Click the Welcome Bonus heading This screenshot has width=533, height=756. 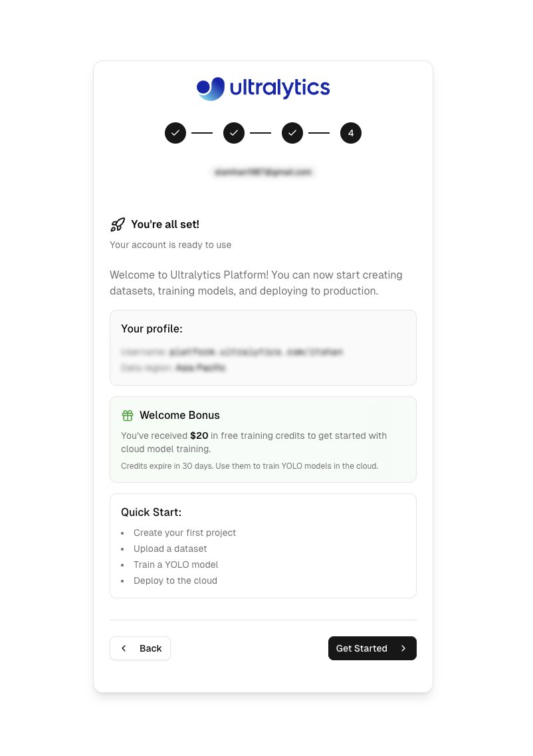[179, 416]
